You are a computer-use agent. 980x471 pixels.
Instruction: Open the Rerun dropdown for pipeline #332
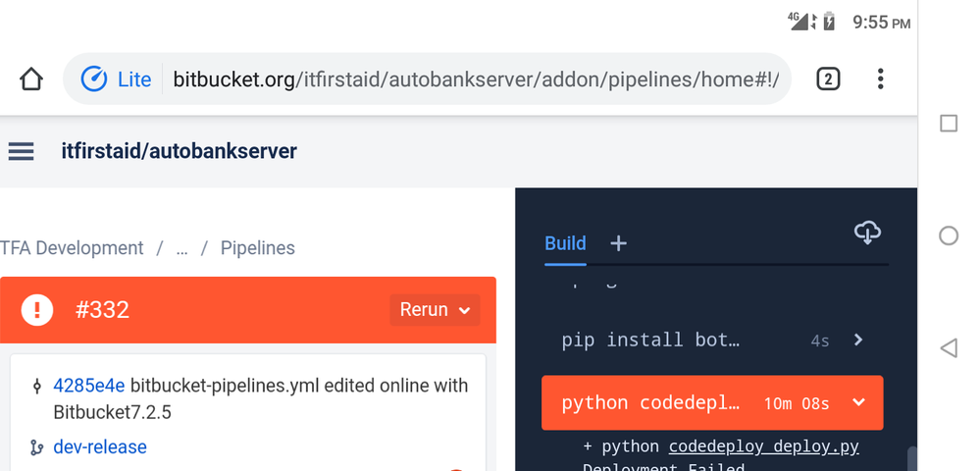click(x=435, y=310)
